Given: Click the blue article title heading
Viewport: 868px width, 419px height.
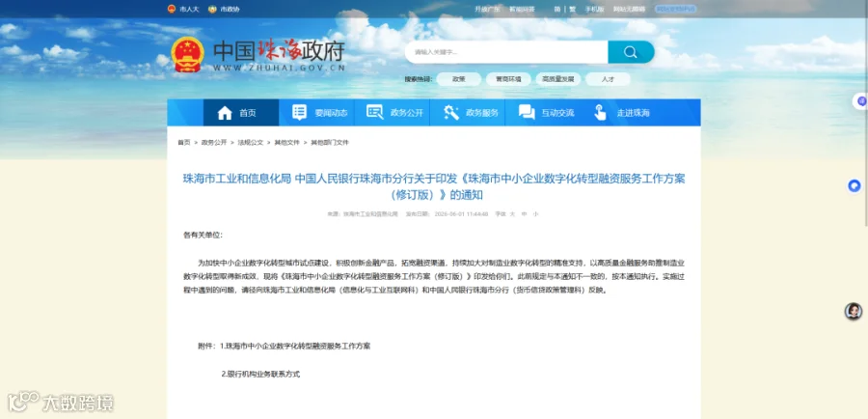Looking at the screenshot, I should tap(434, 186).
